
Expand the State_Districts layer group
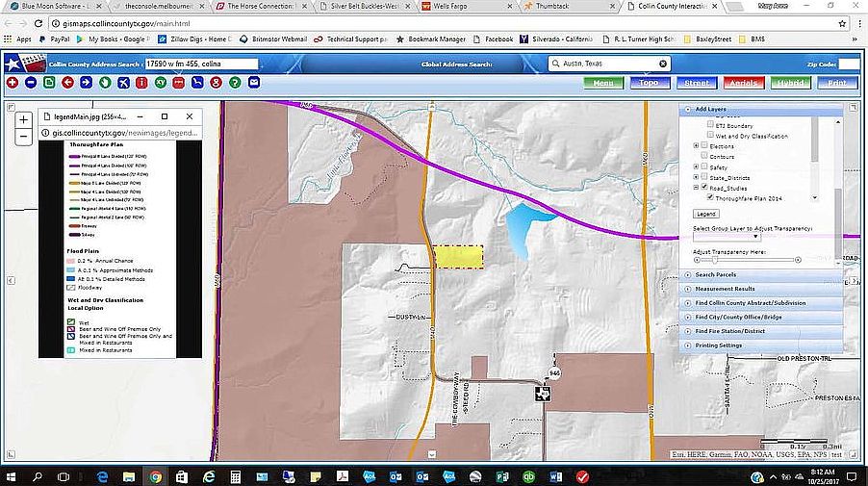coord(697,177)
